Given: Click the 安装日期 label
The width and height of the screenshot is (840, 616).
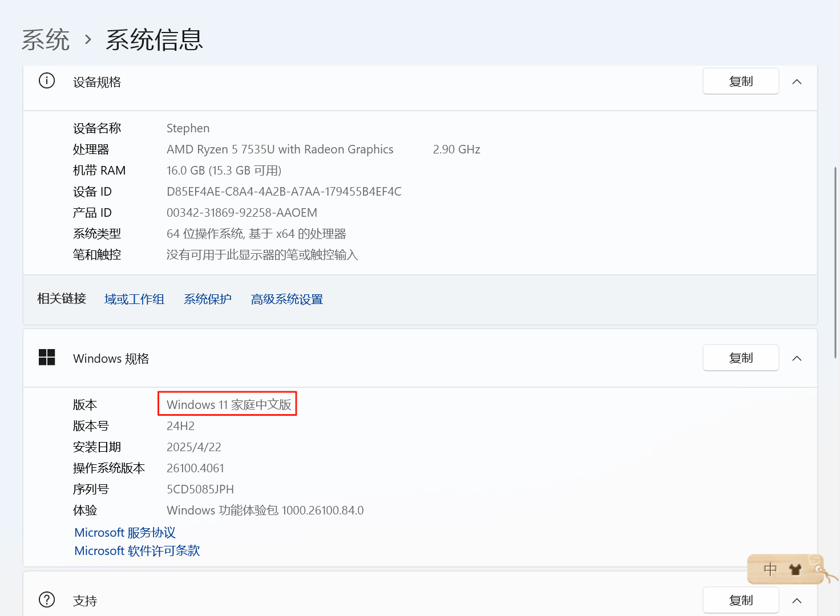Looking at the screenshot, I should 97,447.
